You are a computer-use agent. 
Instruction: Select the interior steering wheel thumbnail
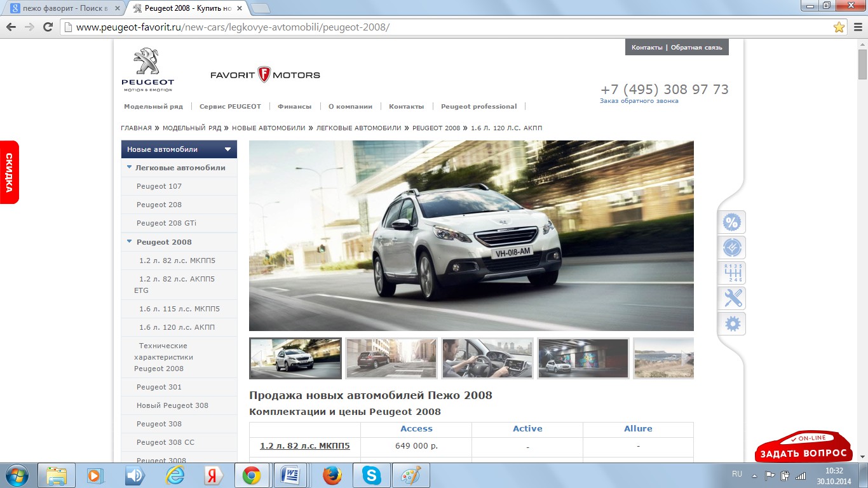[487, 358]
